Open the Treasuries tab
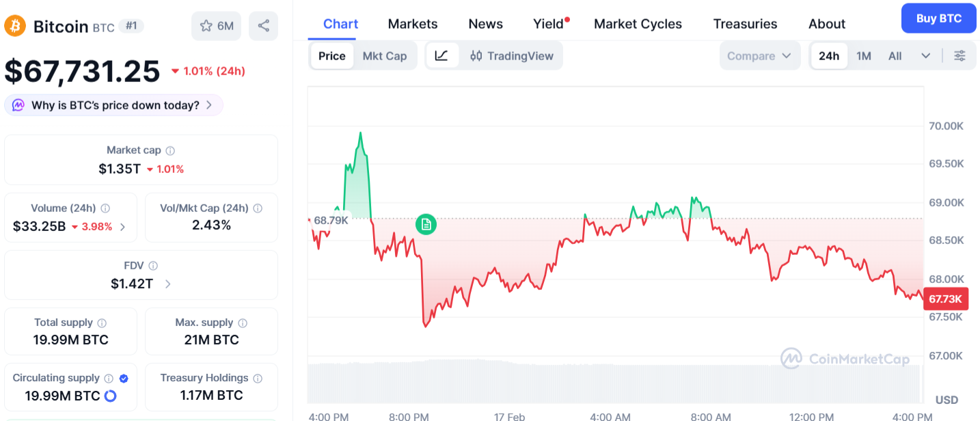Image resolution: width=980 pixels, height=421 pixels. (745, 23)
